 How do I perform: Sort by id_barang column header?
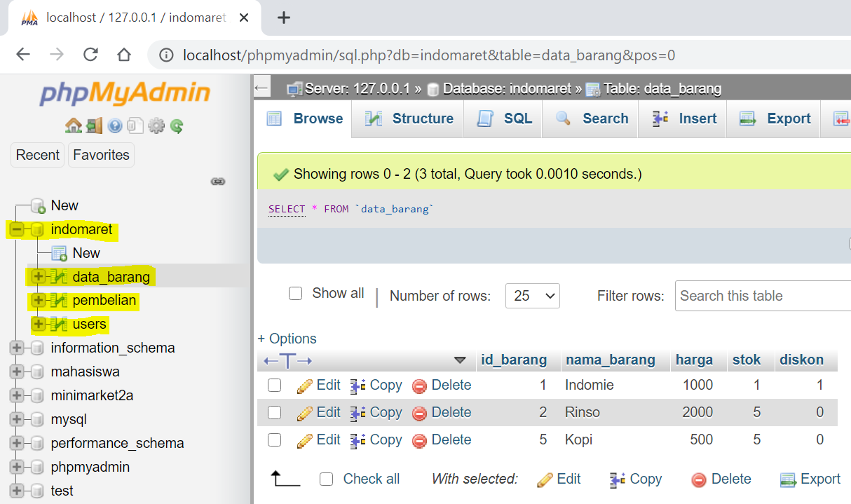(x=515, y=360)
